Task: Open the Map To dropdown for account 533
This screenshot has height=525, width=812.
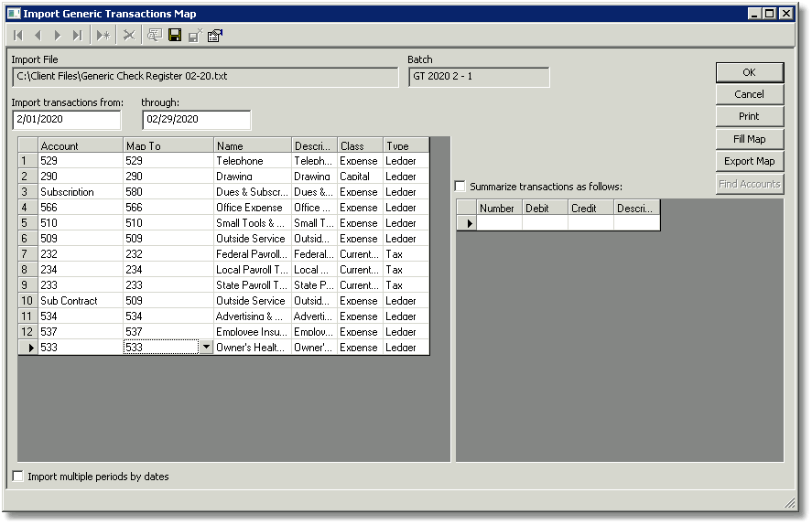Action: point(206,347)
